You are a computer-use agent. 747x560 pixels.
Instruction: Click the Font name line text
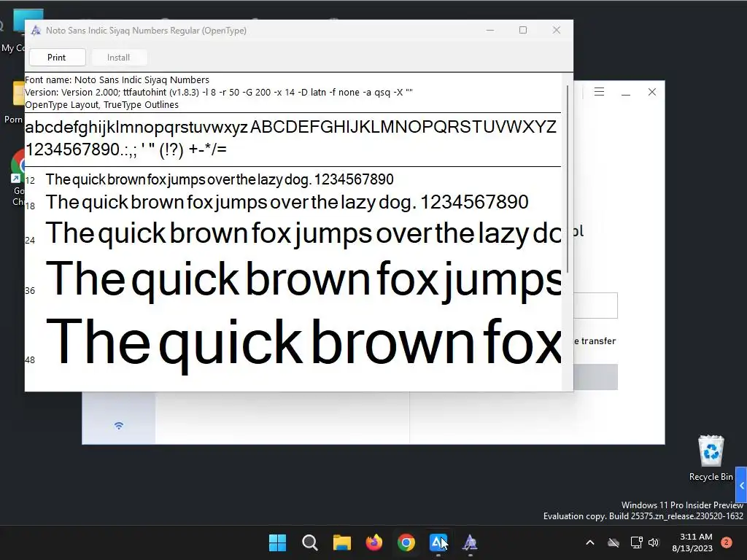pyautogui.click(x=117, y=80)
